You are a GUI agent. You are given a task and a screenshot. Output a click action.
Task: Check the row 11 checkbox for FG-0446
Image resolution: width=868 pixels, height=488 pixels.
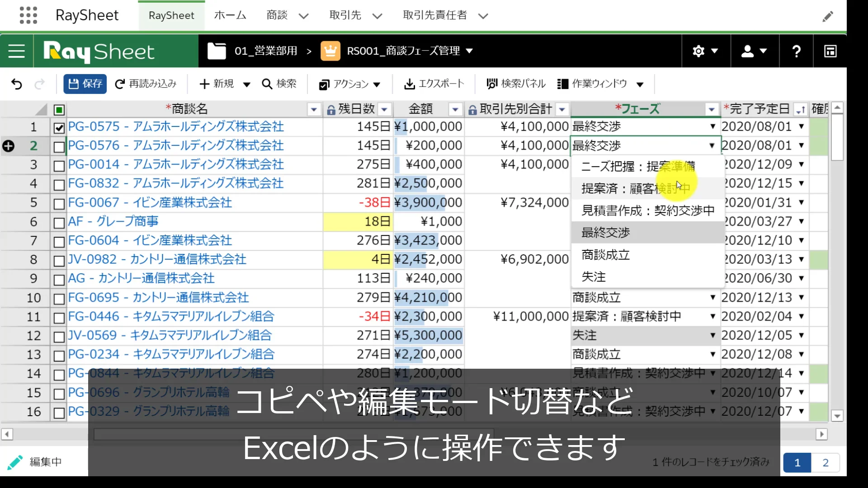(59, 318)
